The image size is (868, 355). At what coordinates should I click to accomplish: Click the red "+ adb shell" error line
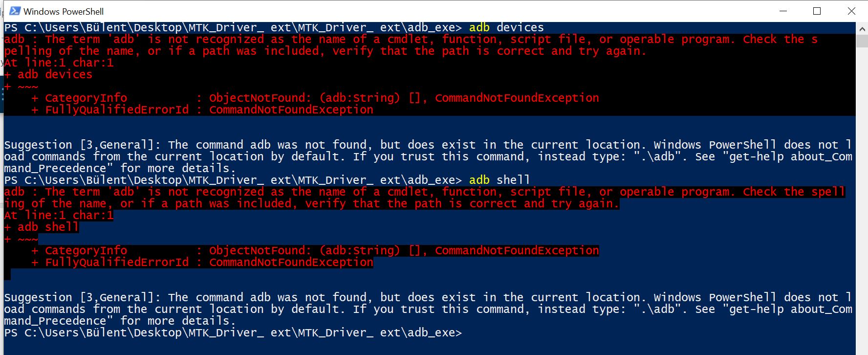[x=42, y=227]
